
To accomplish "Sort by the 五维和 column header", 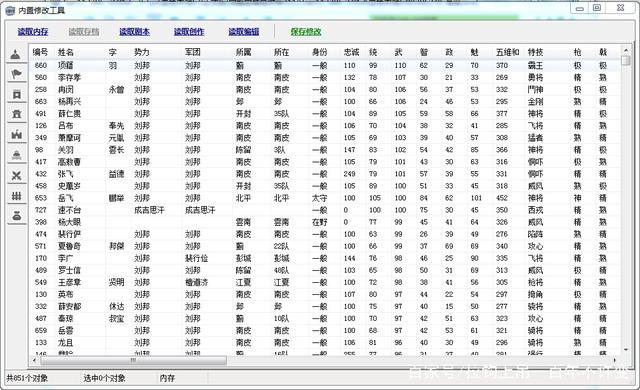I will tap(507, 52).
